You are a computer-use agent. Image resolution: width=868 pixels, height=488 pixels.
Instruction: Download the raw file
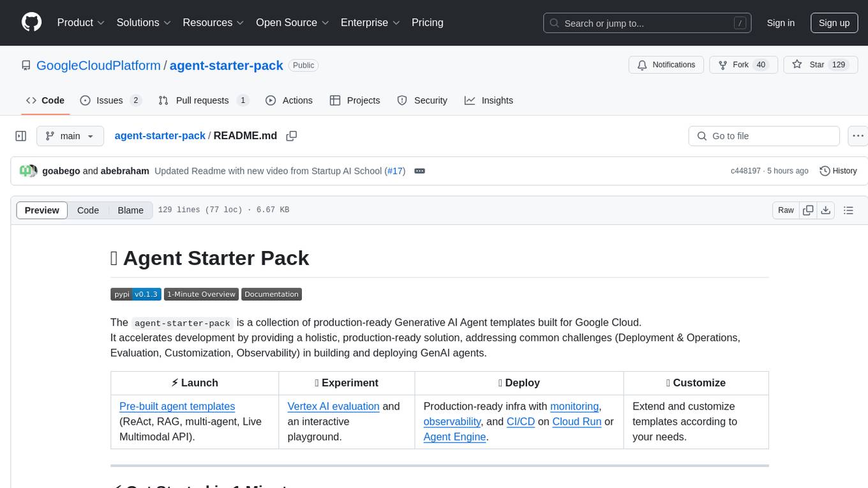(x=825, y=210)
